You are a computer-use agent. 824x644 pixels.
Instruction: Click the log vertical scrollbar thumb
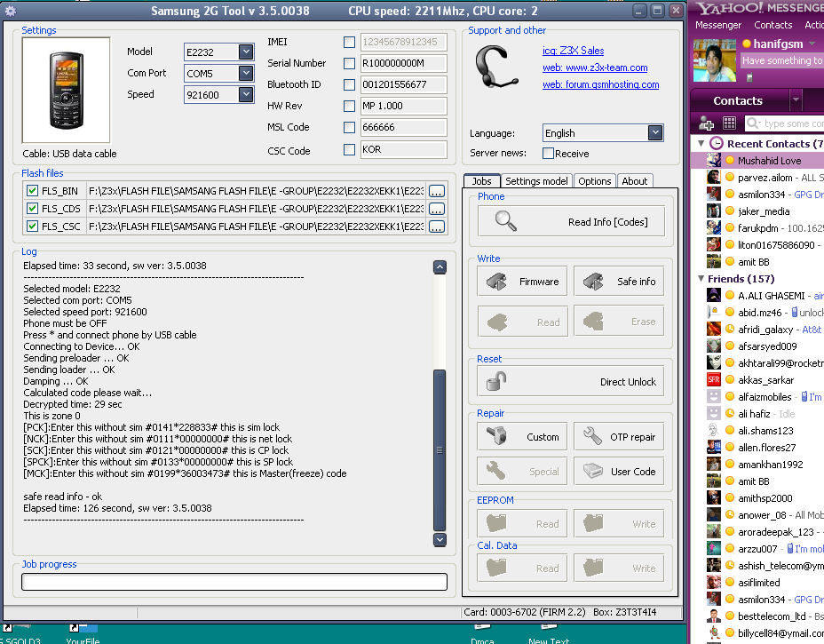pyautogui.click(x=440, y=450)
